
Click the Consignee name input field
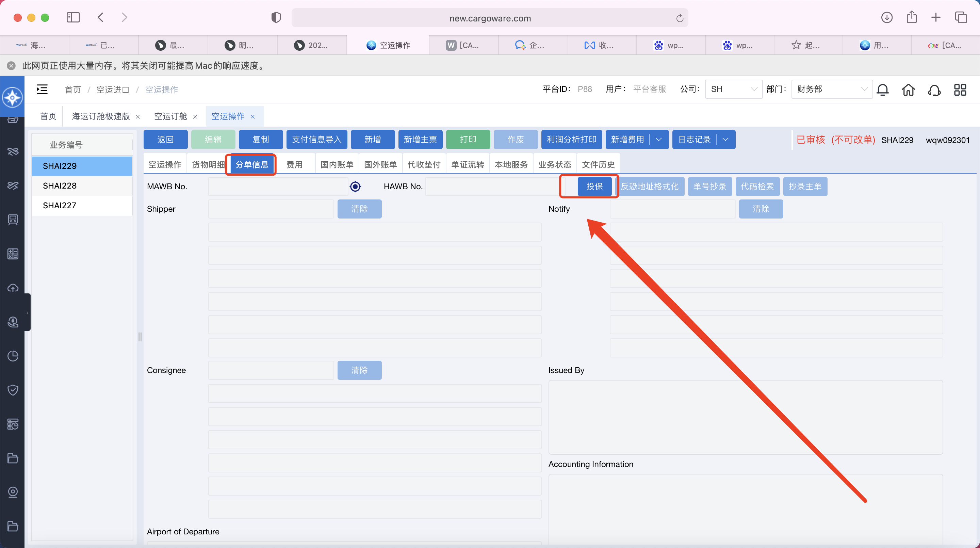(271, 370)
